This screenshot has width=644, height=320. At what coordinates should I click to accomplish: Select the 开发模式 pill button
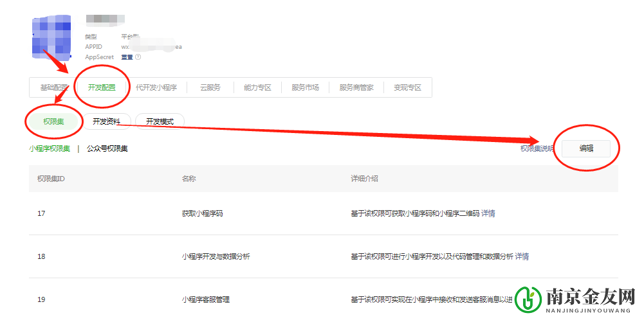[160, 121]
